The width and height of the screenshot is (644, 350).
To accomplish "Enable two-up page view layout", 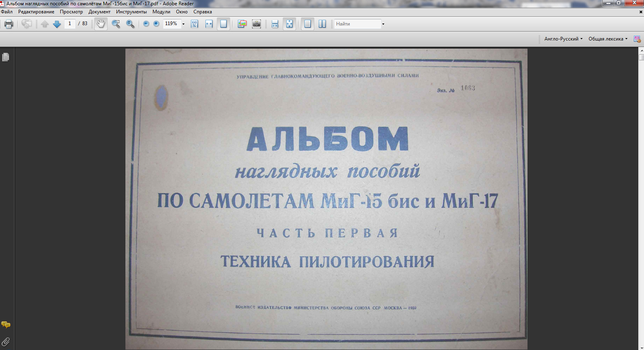I will [x=322, y=24].
